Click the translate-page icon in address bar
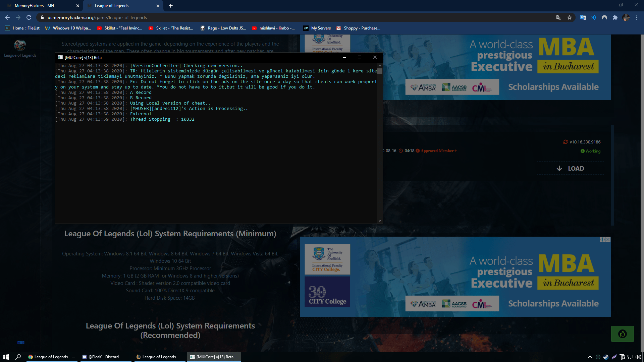This screenshot has width=644, height=362. (559, 17)
